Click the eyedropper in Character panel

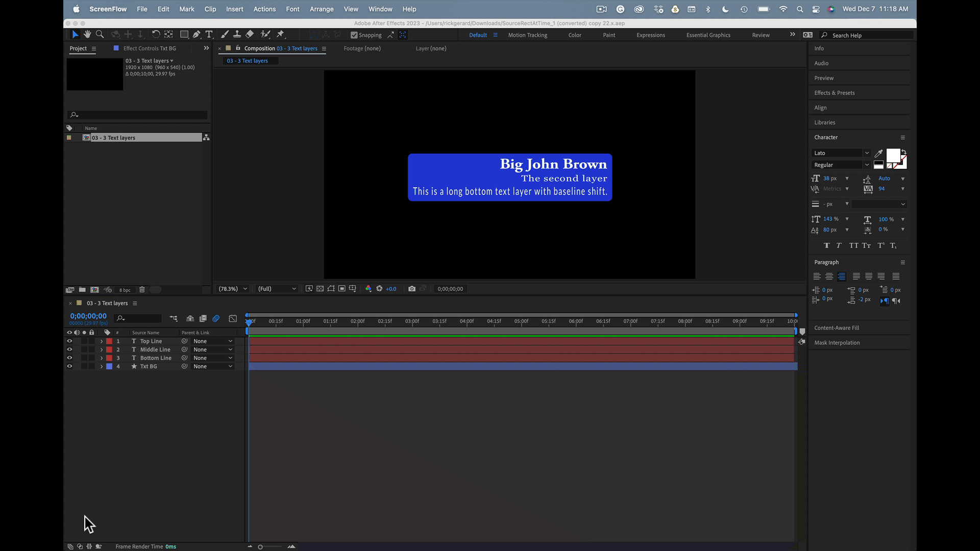point(878,153)
